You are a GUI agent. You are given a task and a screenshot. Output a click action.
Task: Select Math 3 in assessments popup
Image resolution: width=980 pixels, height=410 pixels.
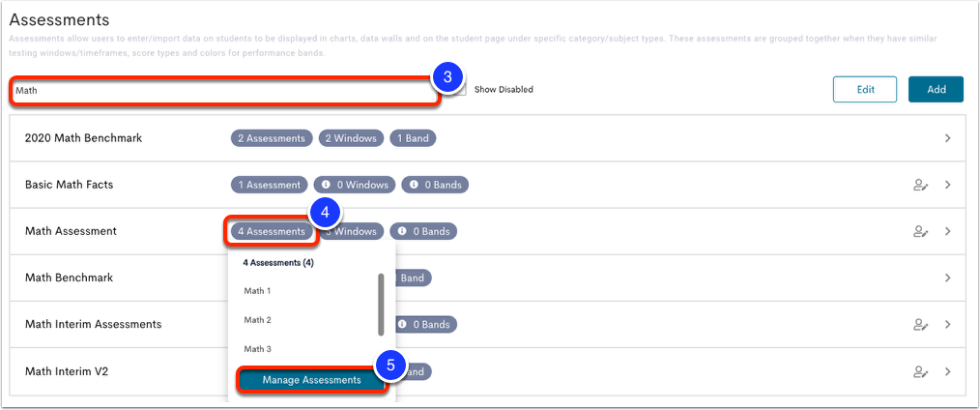point(257,349)
